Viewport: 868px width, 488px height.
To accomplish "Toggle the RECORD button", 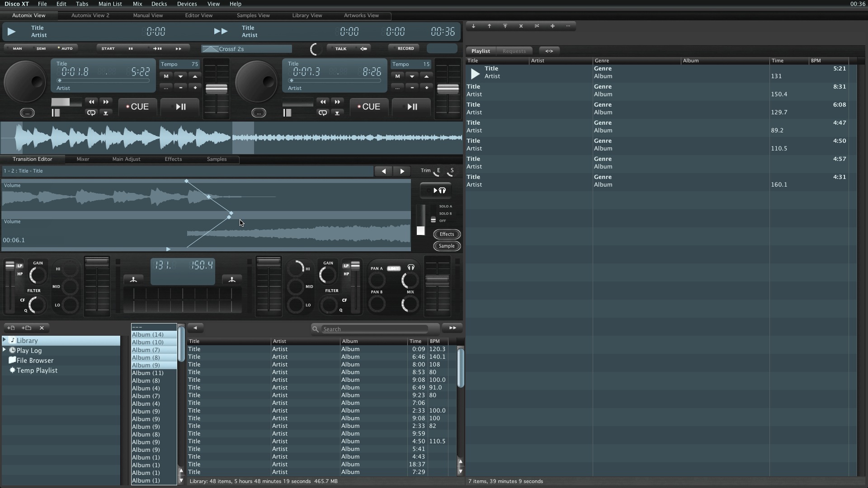I will click(405, 48).
